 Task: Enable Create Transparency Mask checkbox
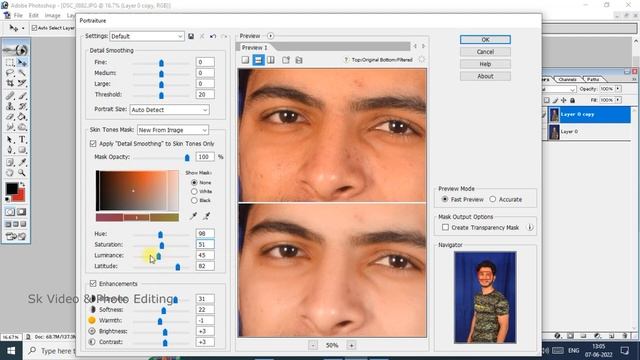[x=445, y=227]
